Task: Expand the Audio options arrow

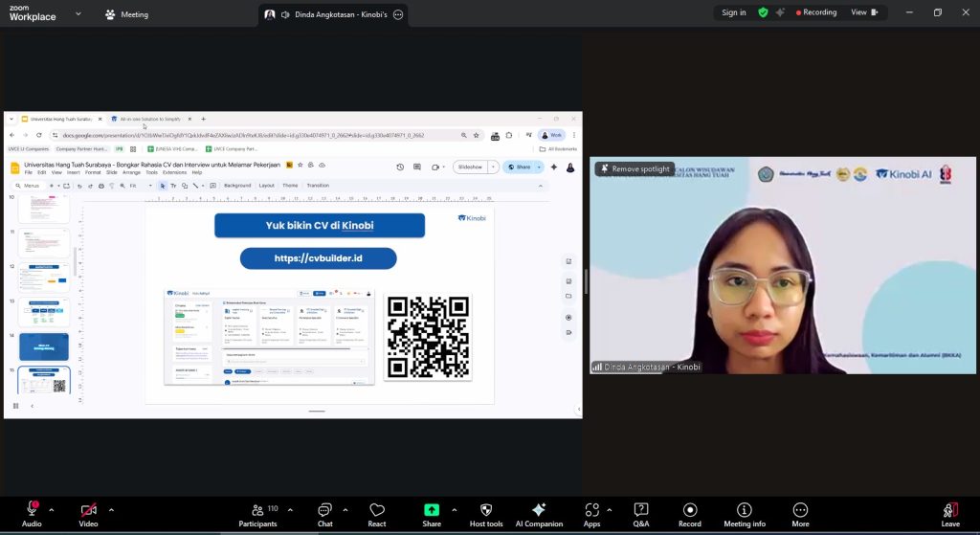Action: point(52,509)
